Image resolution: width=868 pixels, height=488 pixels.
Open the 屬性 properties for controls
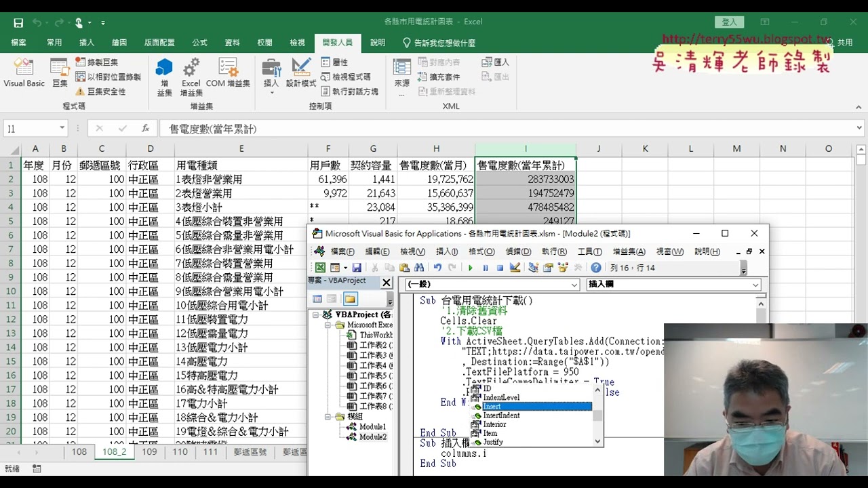(x=334, y=62)
